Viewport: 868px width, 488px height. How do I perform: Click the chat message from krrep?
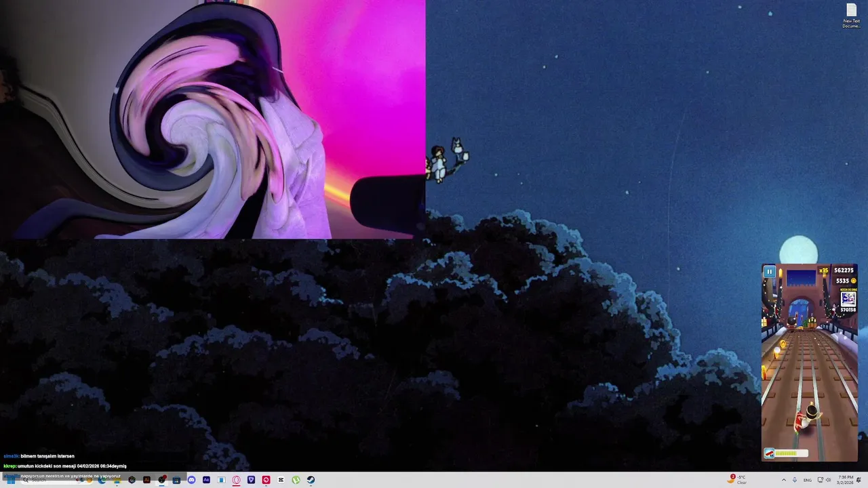pyautogui.click(x=65, y=466)
